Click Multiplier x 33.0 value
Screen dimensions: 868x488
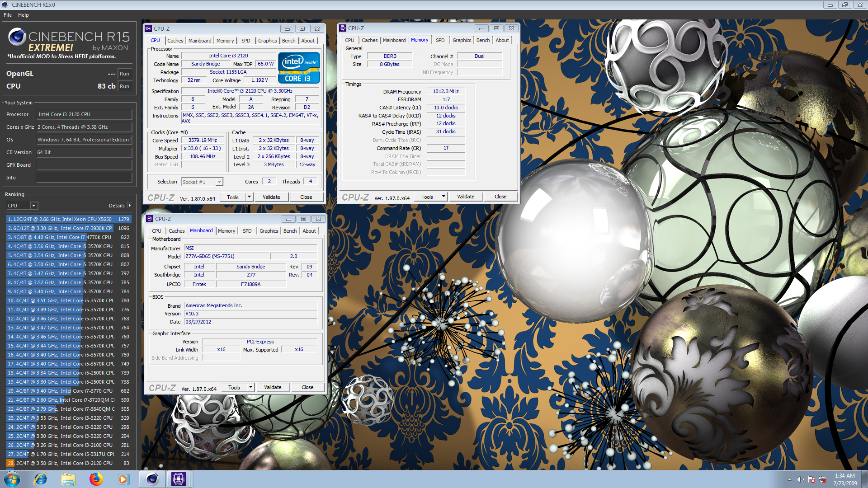pyautogui.click(x=203, y=148)
